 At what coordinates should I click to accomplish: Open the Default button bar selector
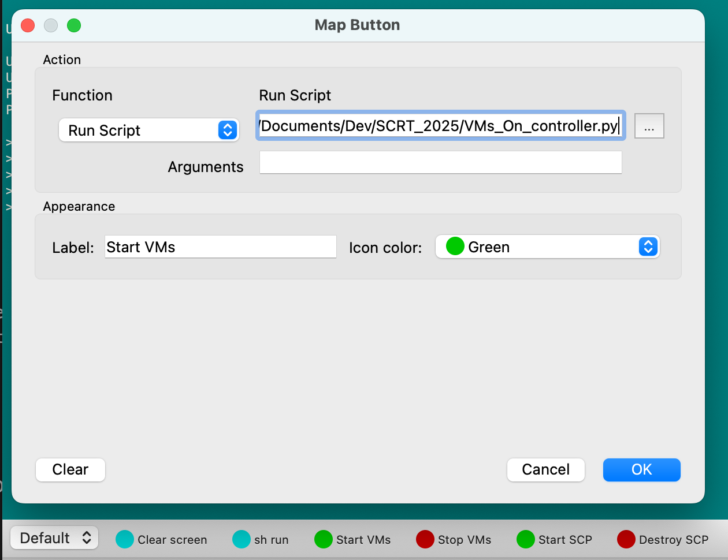pos(55,538)
